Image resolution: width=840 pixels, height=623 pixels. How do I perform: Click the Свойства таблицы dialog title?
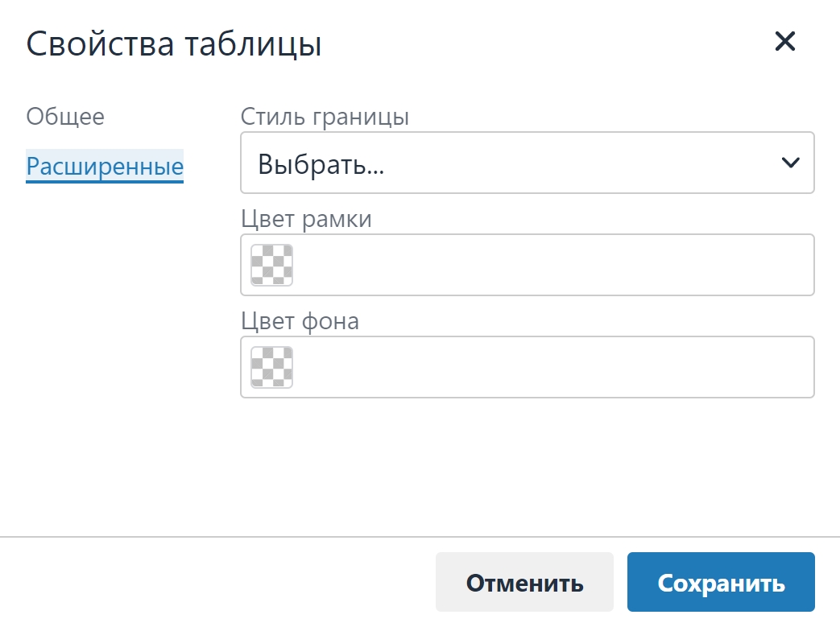click(174, 44)
